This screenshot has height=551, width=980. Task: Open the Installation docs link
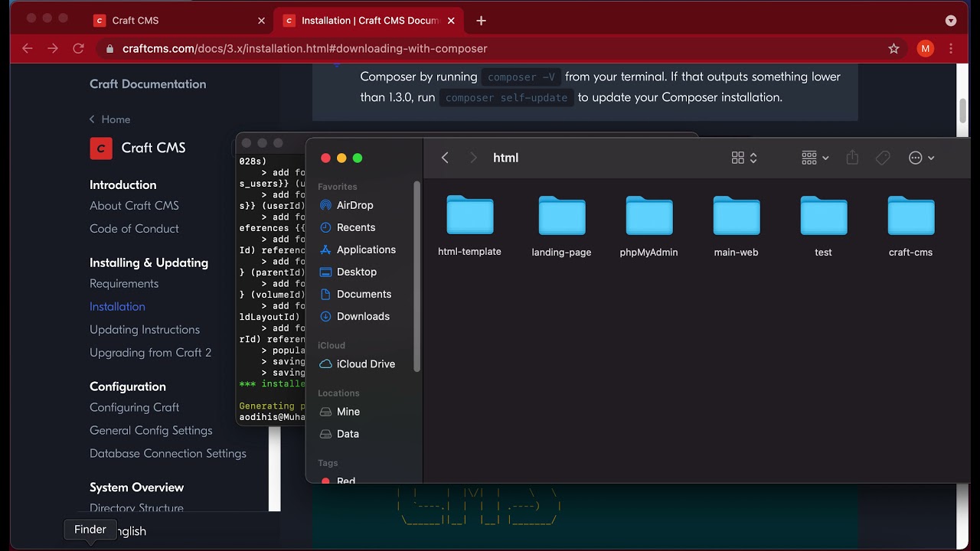pyautogui.click(x=117, y=306)
